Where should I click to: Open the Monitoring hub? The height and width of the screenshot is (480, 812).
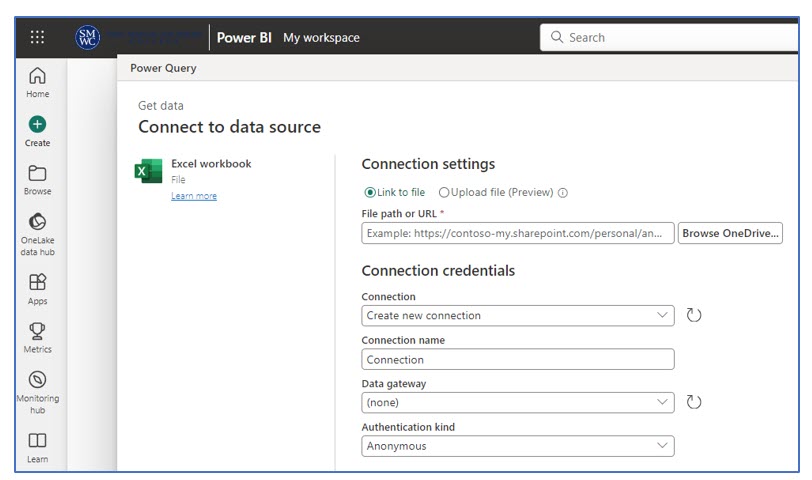(x=37, y=392)
